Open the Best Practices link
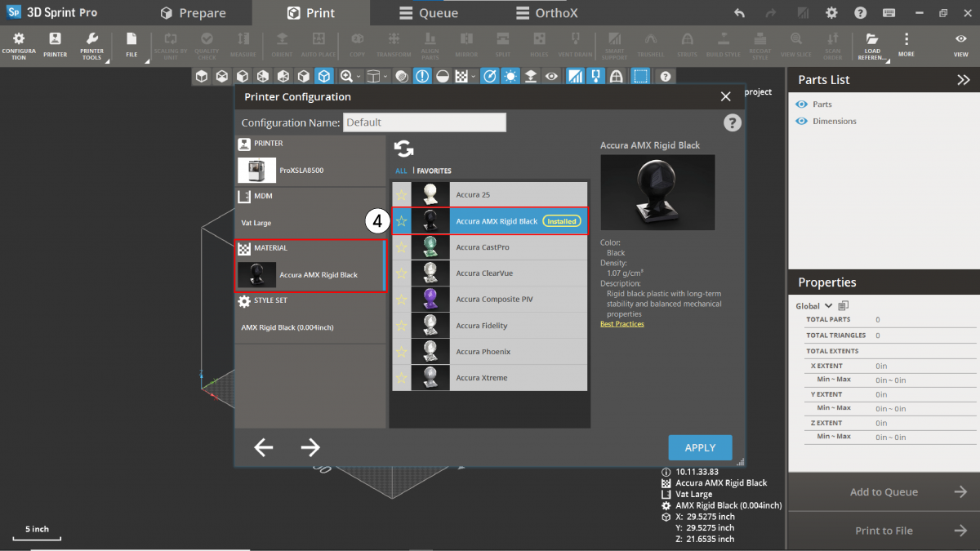This screenshot has width=980, height=551. pos(621,324)
